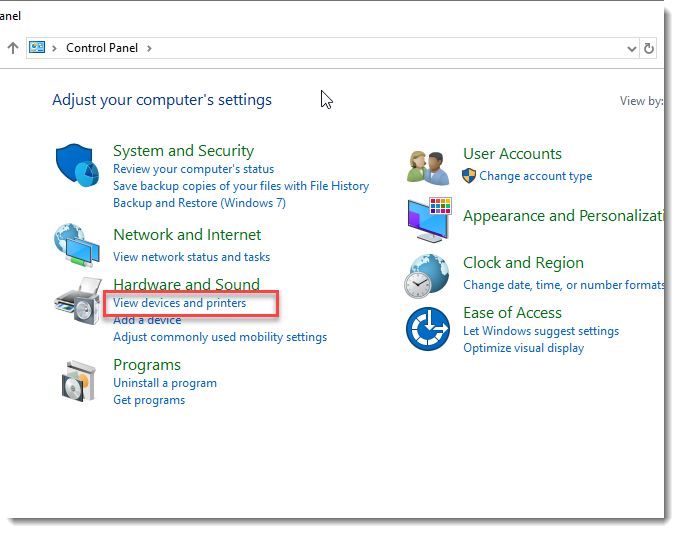Open View network status and tasks
The width and height of the screenshot is (679, 533).
(x=191, y=257)
